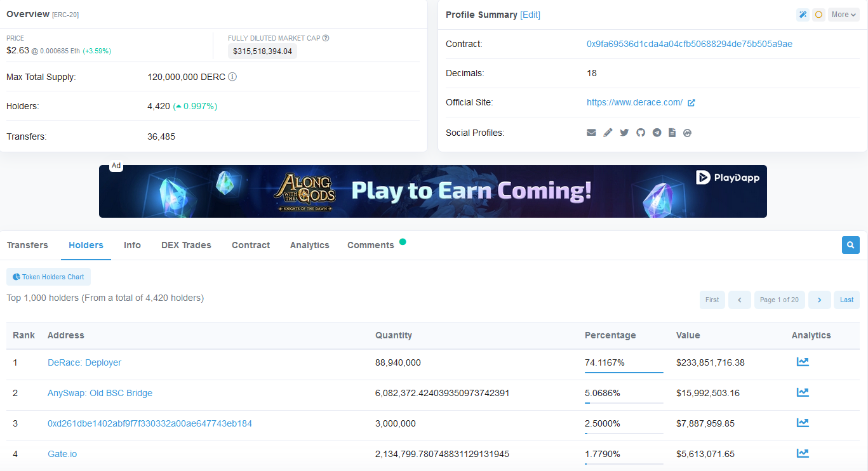Click the magic wand tool icon
Image resolution: width=868 pixels, height=471 pixels.
click(x=803, y=15)
